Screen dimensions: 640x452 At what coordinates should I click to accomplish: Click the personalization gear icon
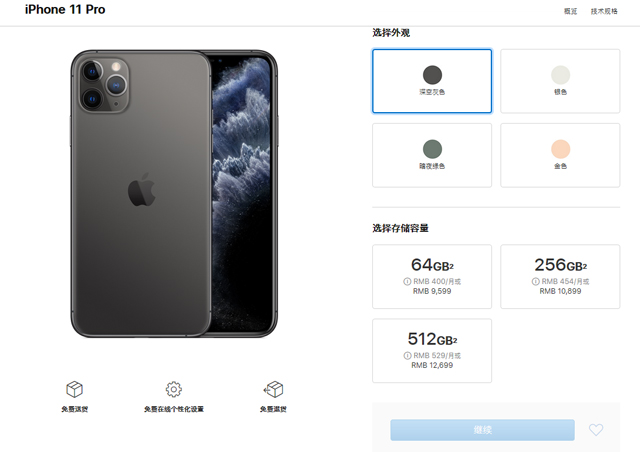click(x=173, y=389)
